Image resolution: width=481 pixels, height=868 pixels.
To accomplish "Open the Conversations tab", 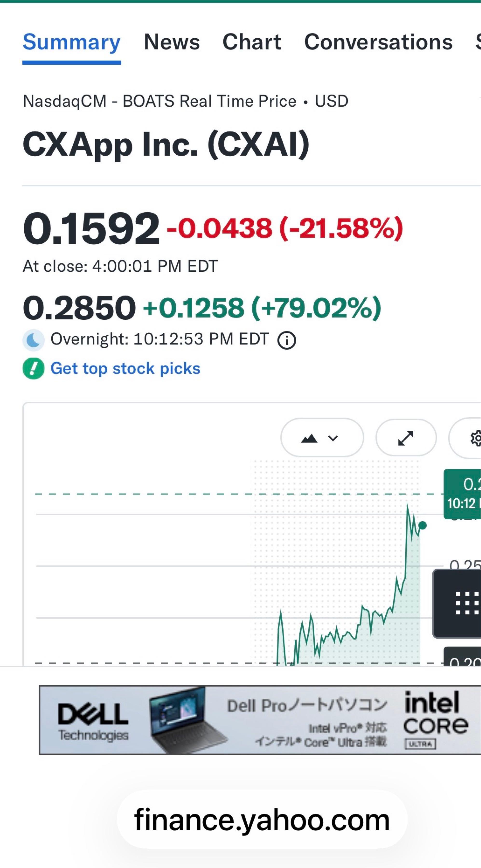I will [x=378, y=42].
